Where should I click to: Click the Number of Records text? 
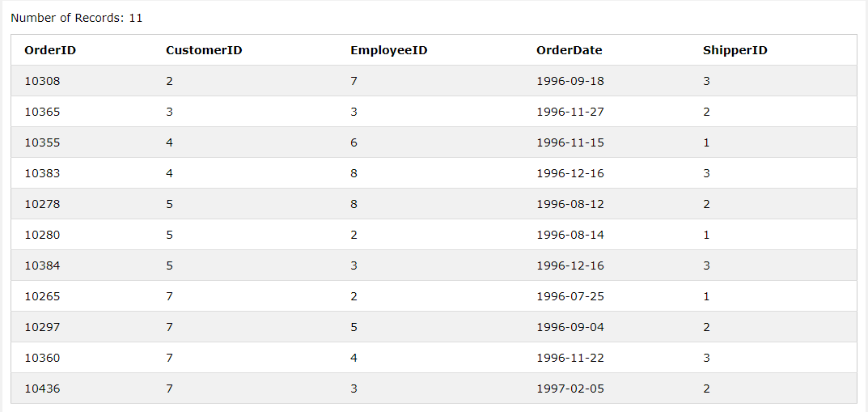77,18
